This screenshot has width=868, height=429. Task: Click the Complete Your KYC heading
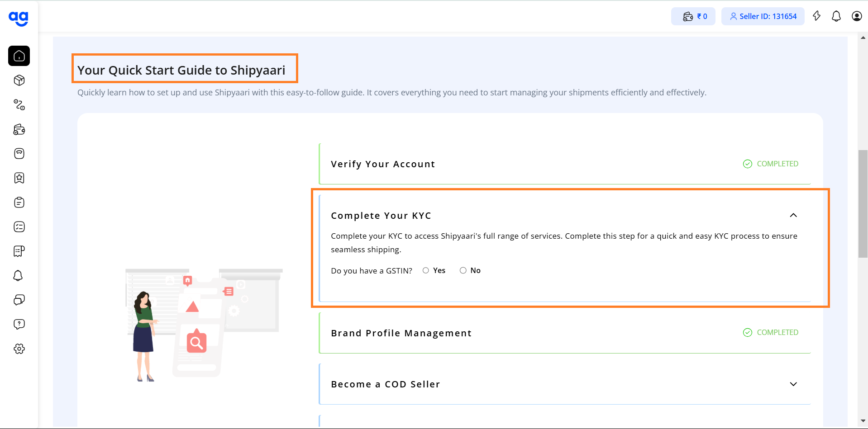381,216
